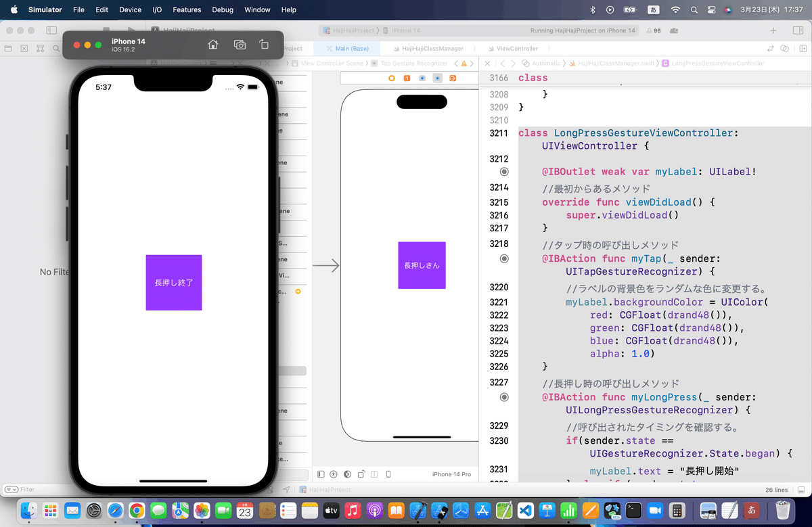Image resolution: width=812 pixels, height=527 pixels.
Task: Open the navigator filter options dropdown
Action: [x=11, y=489]
